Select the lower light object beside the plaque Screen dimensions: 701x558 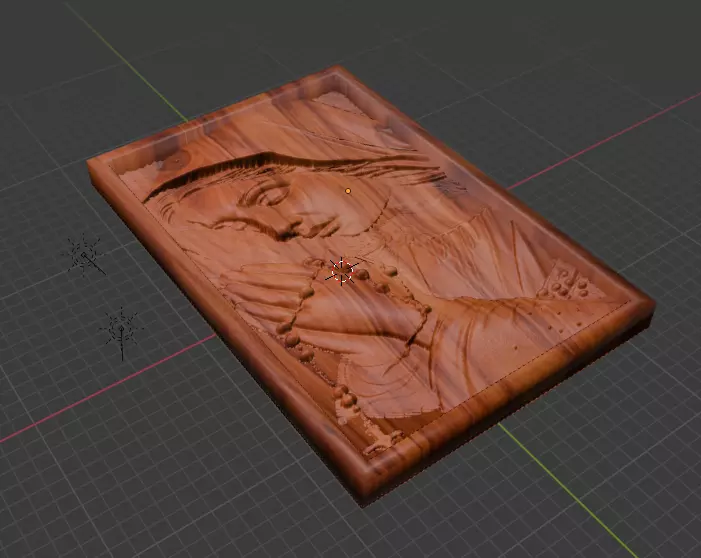point(121,330)
